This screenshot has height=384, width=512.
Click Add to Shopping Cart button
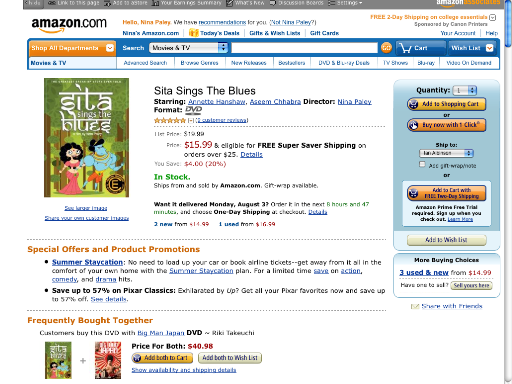[x=446, y=104]
